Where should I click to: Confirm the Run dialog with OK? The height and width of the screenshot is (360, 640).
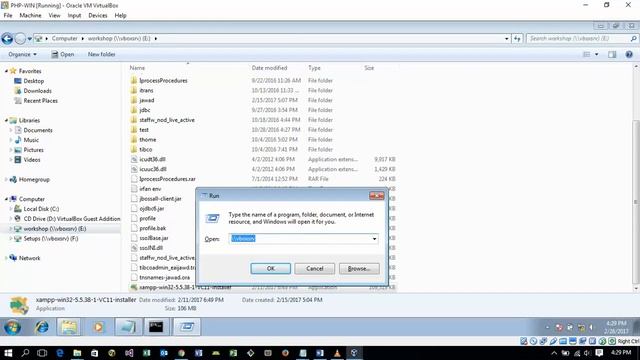pos(271,269)
